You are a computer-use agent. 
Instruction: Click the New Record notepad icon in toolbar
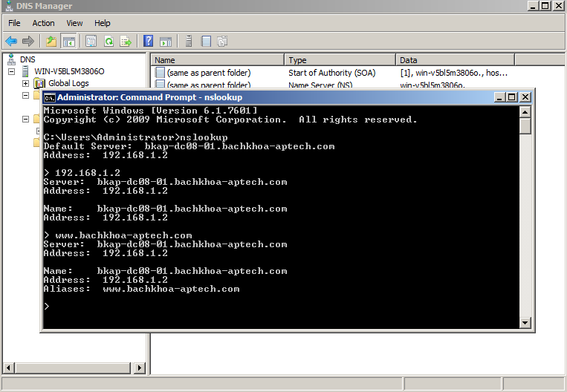(x=206, y=41)
